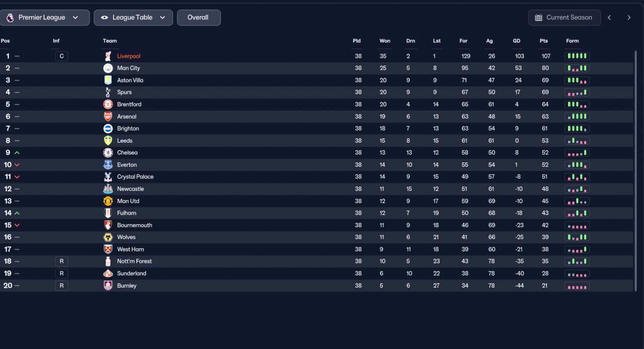
Task: Go to the next season arrow
Action: tap(629, 18)
